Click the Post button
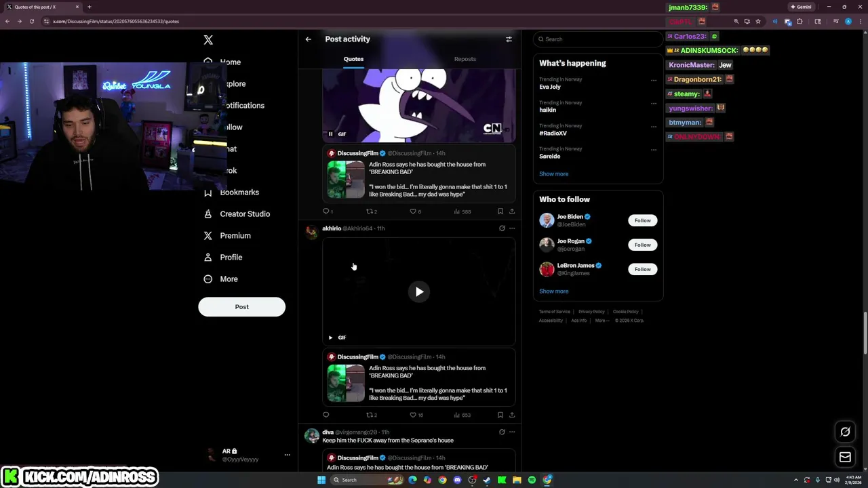The image size is (868, 488). tap(241, 307)
